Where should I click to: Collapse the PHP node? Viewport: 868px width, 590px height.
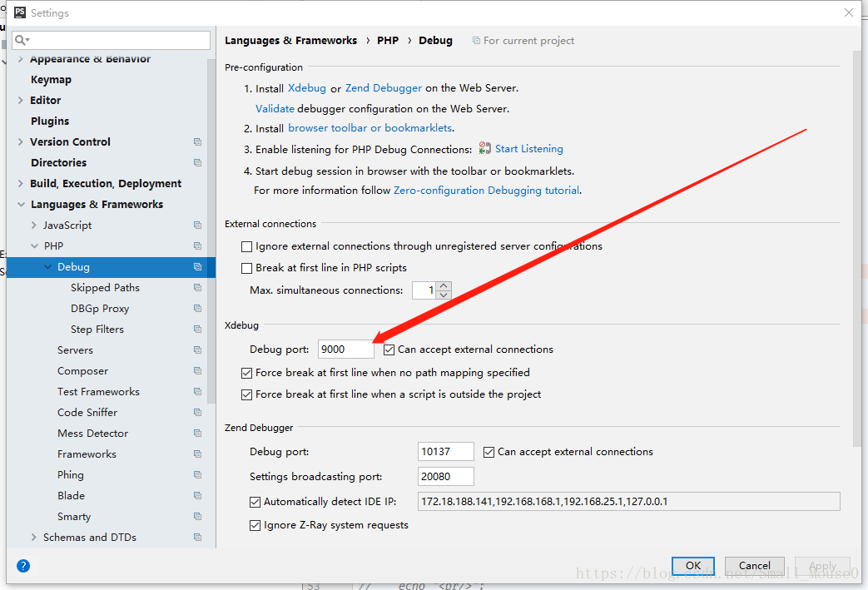point(34,245)
